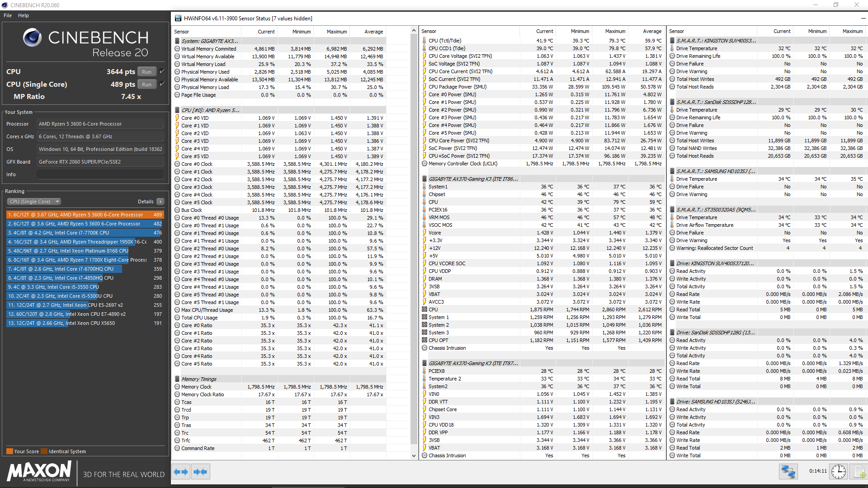Click the GIGABYTE AX370 ITE IT86 section icon
Image resolution: width=868 pixels, height=488 pixels.
(x=425, y=179)
